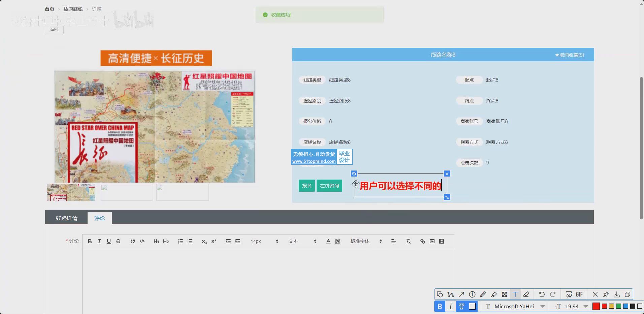Click the 报名 button
Screen dimensions: 644x314
[x=307, y=186]
